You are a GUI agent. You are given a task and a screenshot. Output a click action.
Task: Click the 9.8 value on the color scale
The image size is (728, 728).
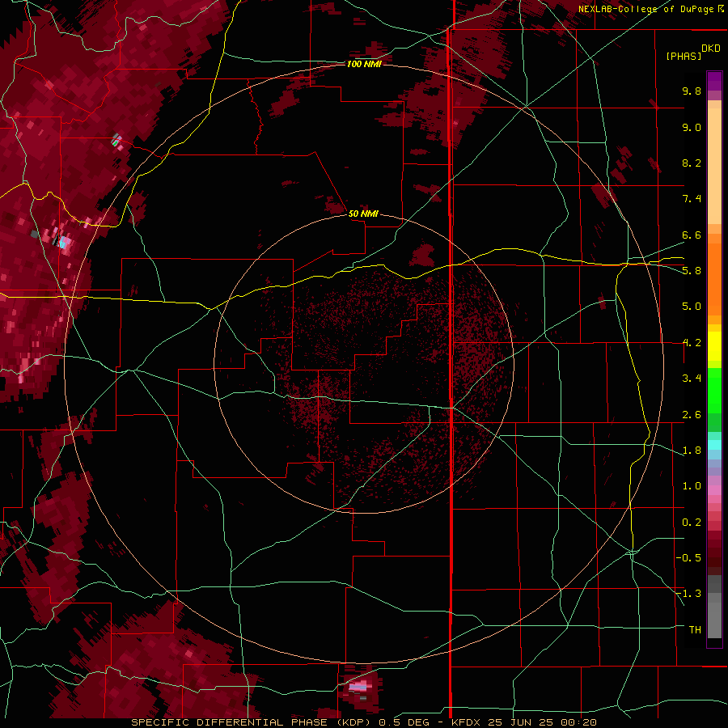coord(692,91)
